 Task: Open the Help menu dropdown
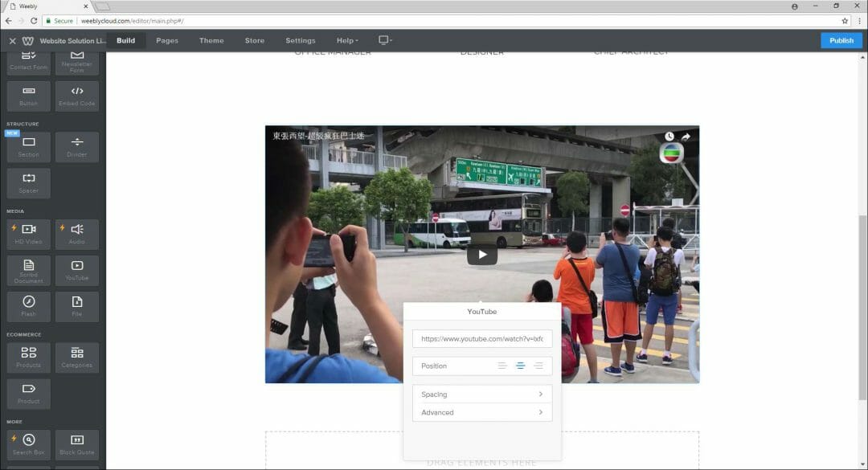(346, 40)
